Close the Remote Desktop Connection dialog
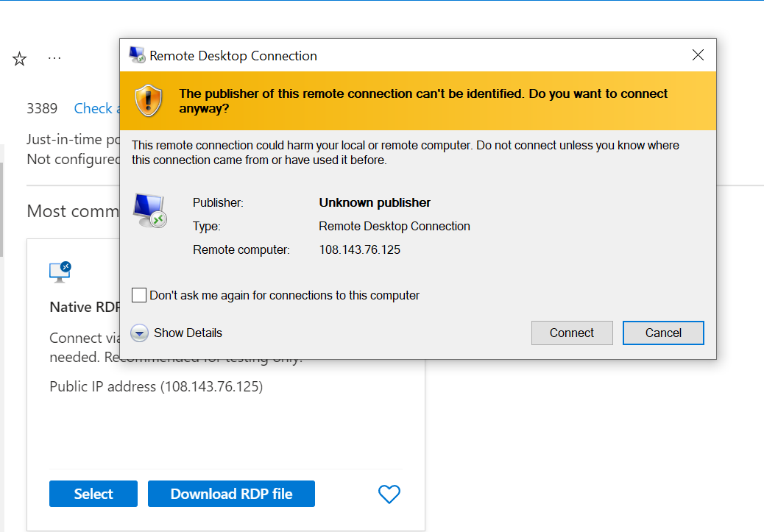The image size is (764, 532). click(698, 55)
